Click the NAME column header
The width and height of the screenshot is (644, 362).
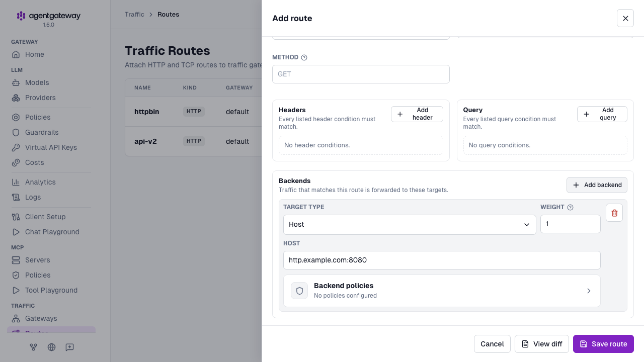pos(142,87)
